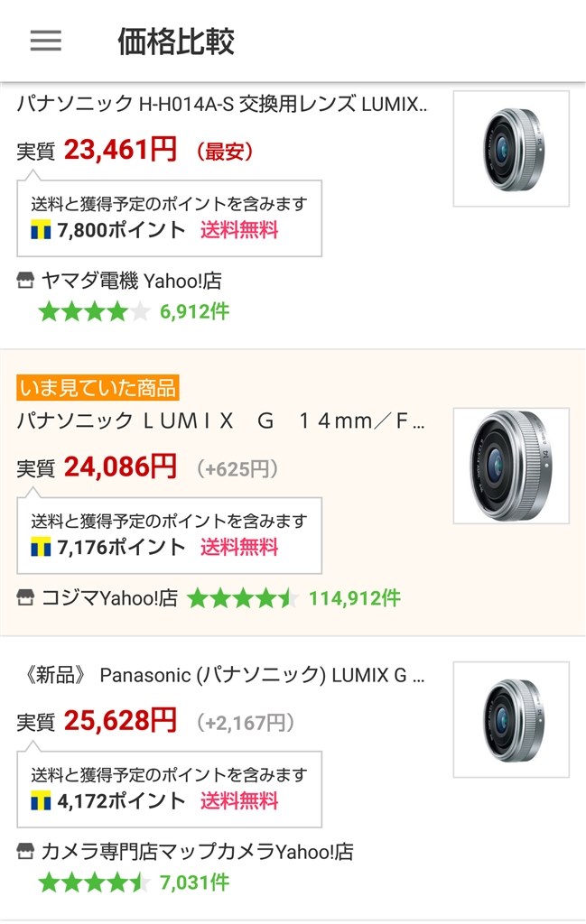Open ヤマダ電機 Yahoo!店 store link
The width and height of the screenshot is (586, 924).
(131, 282)
